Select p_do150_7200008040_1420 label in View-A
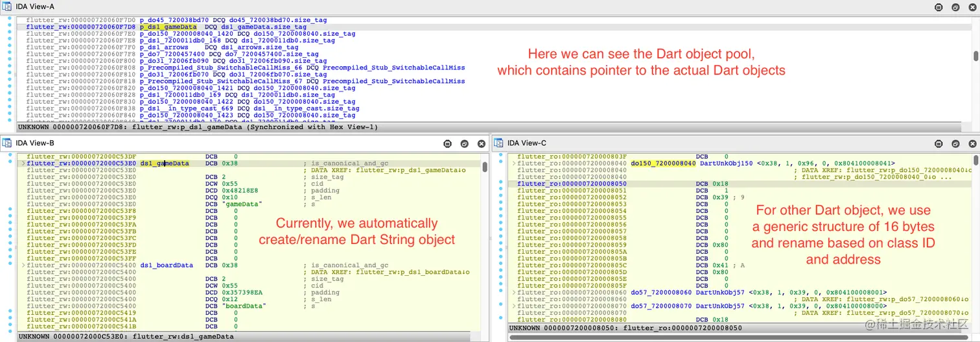Viewport: 980px width, 342px height. (x=186, y=34)
